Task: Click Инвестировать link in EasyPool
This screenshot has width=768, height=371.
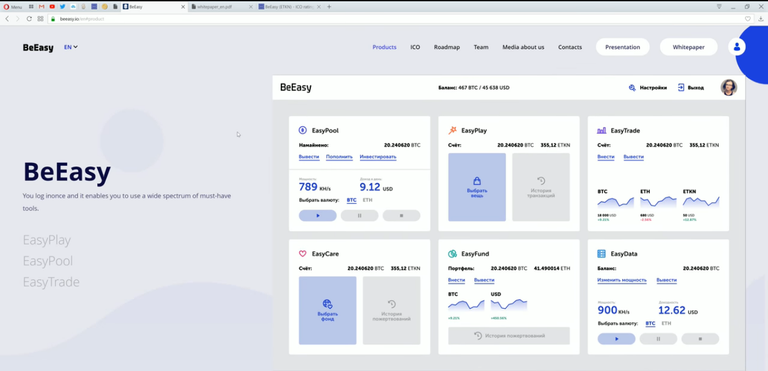Action: point(378,157)
